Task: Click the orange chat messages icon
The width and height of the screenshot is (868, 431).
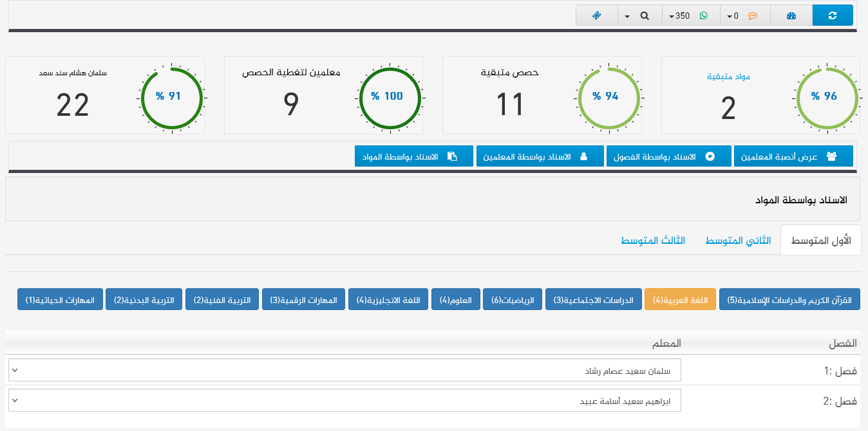Action: [752, 15]
